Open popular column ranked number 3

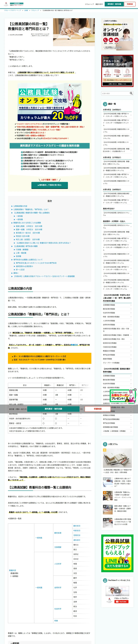pyautogui.click(x=117, y=496)
